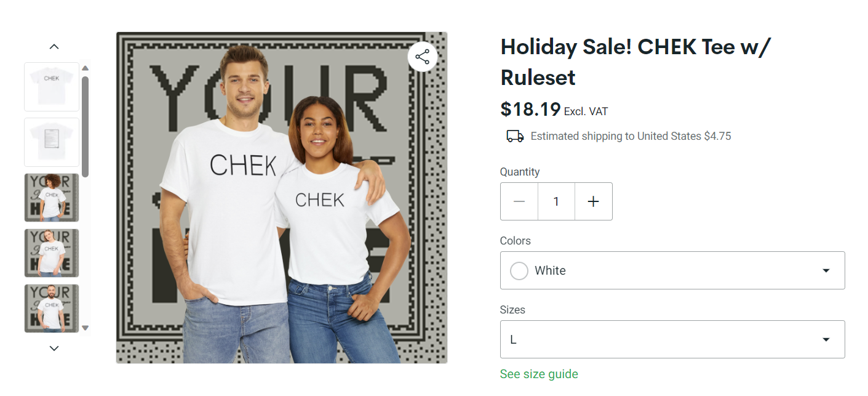Click the up chevron above thumbnails
868x396 pixels.
click(54, 47)
